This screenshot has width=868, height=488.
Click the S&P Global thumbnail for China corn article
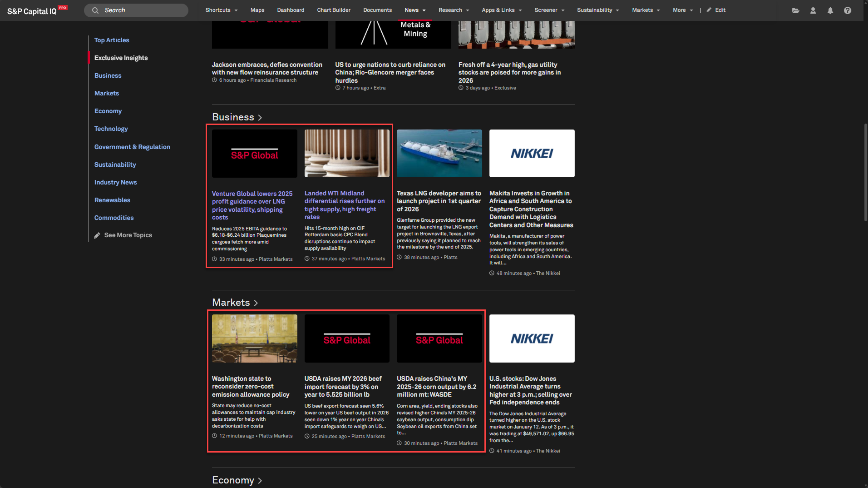(439, 339)
